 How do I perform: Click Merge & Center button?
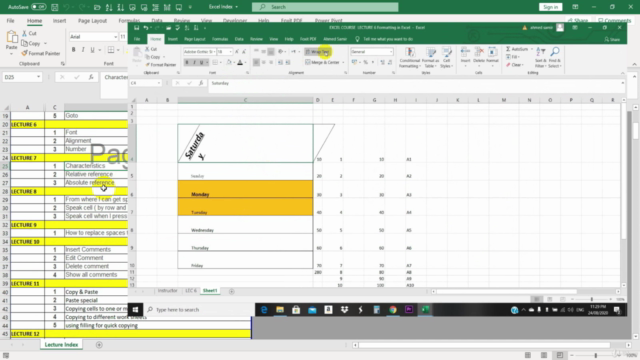coord(322,62)
